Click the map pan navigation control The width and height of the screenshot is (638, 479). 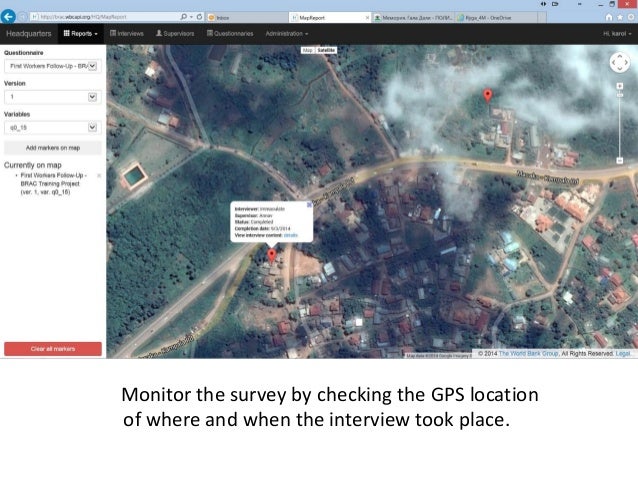[x=619, y=62]
